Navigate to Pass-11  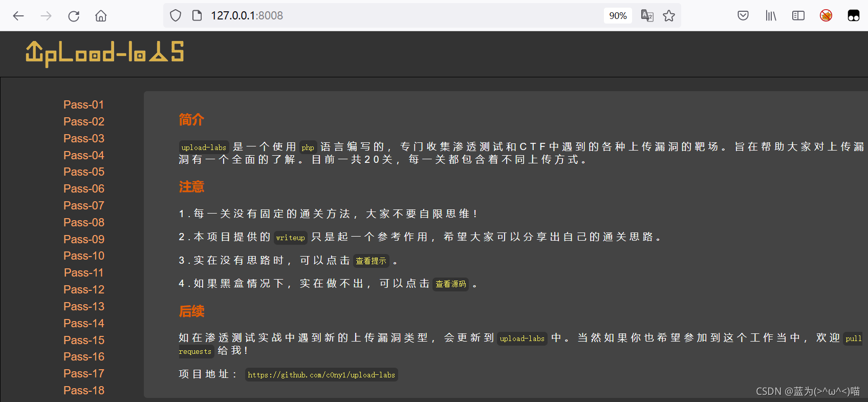(84, 273)
